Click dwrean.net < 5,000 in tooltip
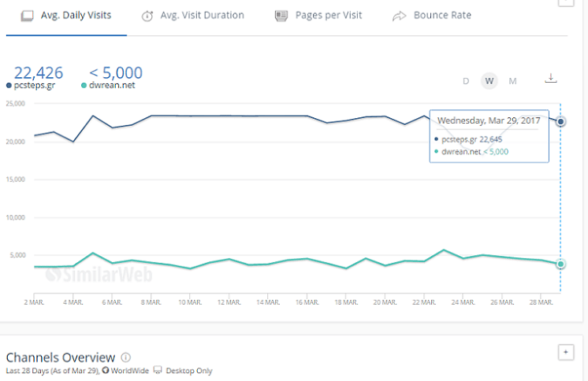 tap(474, 152)
